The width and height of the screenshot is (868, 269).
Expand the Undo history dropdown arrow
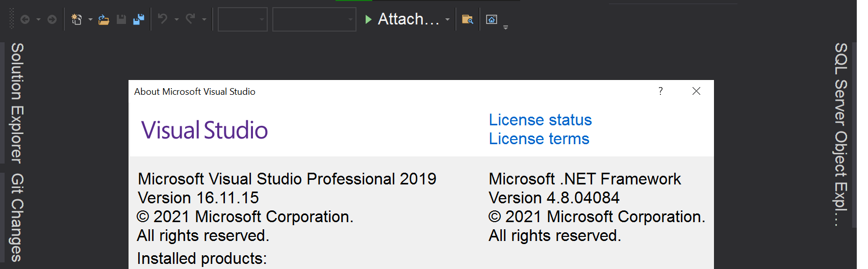pos(176,19)
